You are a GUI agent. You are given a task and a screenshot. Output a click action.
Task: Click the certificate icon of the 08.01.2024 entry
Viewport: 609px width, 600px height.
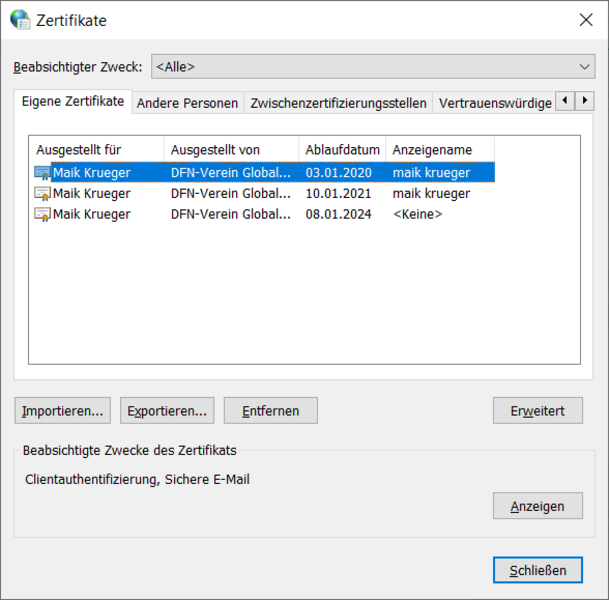tap(42, 215)
